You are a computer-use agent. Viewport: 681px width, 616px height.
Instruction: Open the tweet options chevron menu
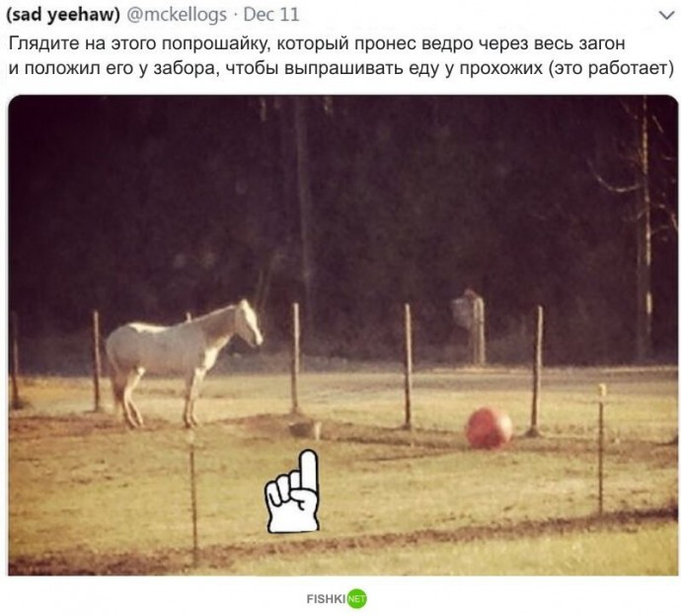click(666, 16)
